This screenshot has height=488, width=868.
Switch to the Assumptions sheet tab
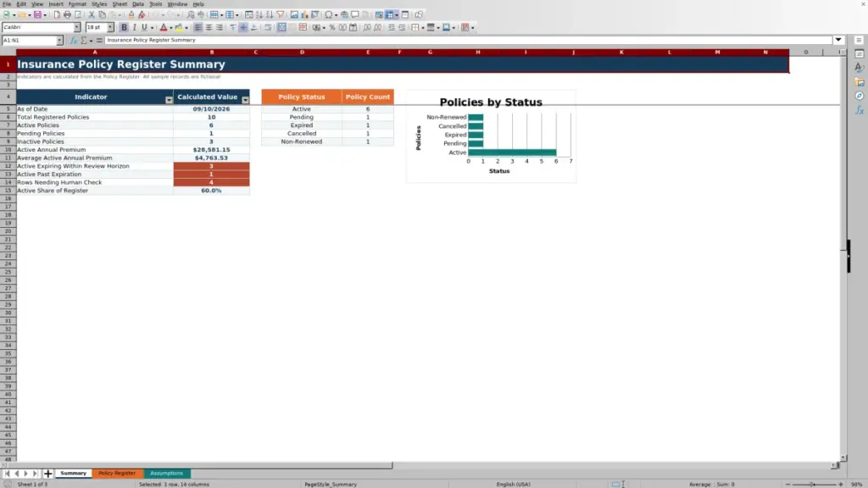[x=167, y=474]
